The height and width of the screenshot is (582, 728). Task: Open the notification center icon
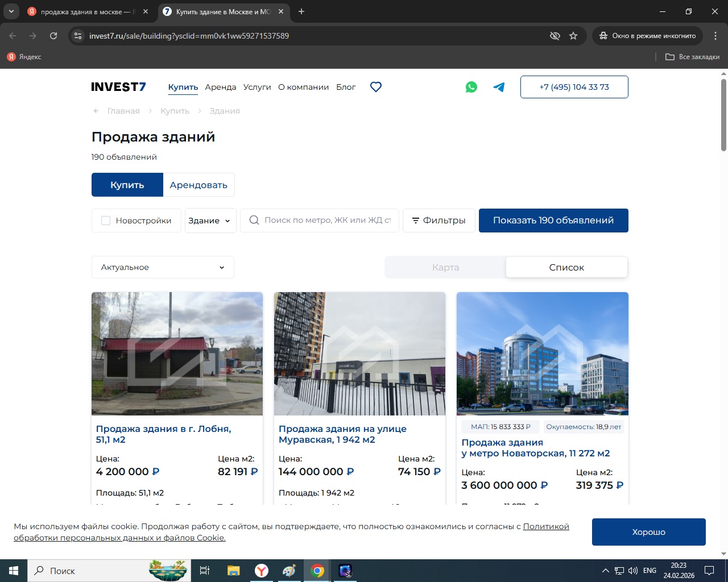point(709,571)
